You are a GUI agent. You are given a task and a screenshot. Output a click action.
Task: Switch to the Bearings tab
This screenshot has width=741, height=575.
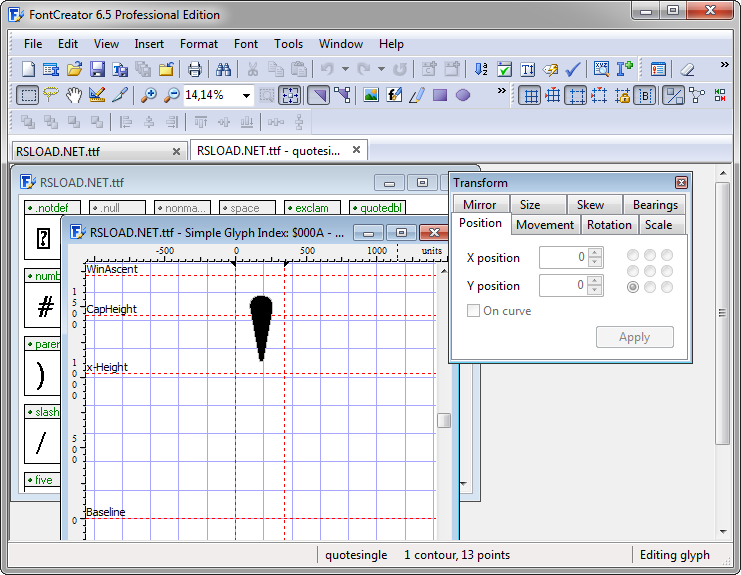click(655, 205)
